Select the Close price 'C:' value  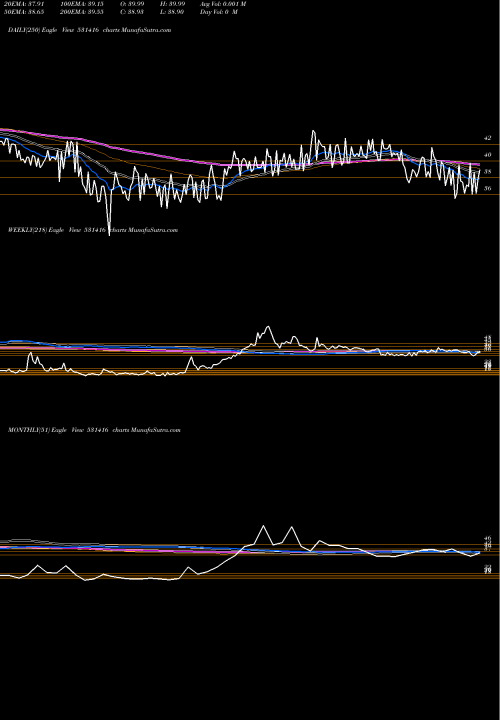pyautogui.click(x=132, y=11)
